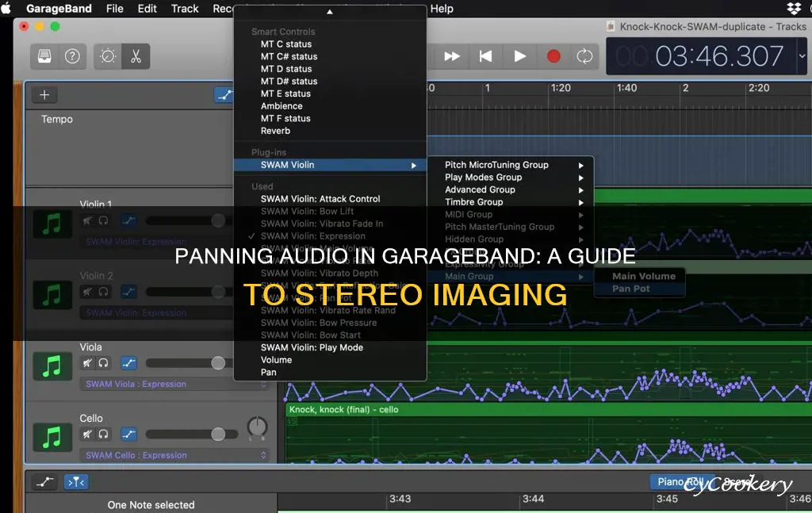812x513 pixels.
Task: Click the Cello track pan knob
Action: tap(257, 427)
